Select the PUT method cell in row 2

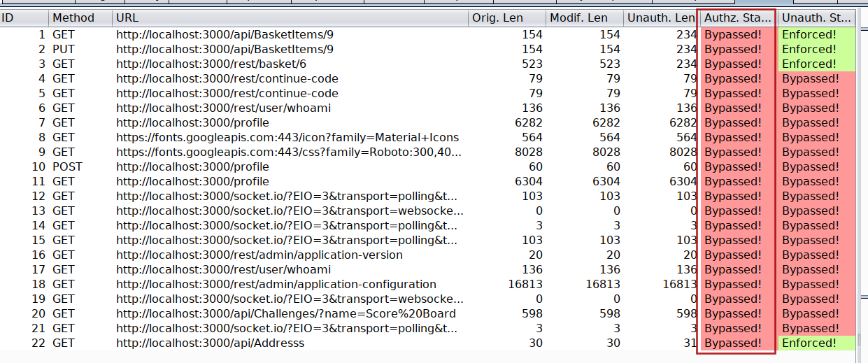63,49
